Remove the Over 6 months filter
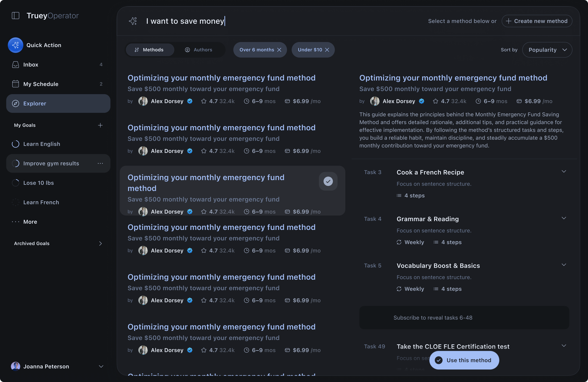 (279, 50)
